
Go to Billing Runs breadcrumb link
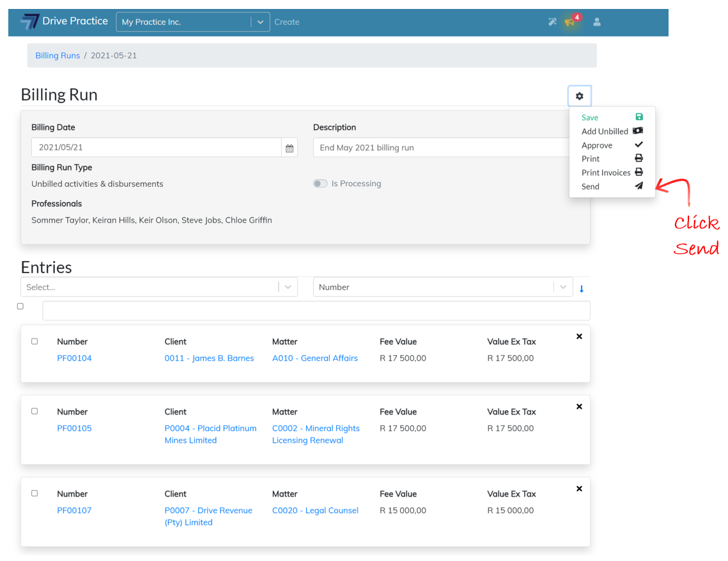coord(58,56)
